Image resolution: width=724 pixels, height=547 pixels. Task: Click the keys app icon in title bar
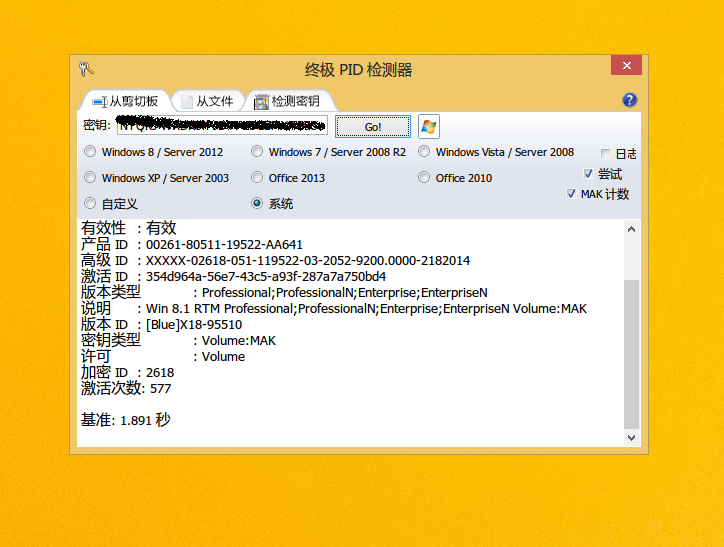[x=86, y=69]
